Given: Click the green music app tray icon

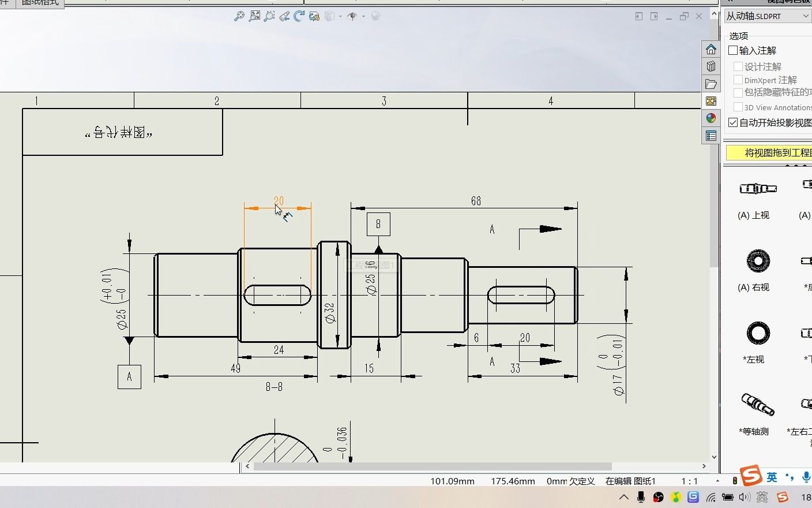Looking at the screenshot, I should click(x=676, y=497).
